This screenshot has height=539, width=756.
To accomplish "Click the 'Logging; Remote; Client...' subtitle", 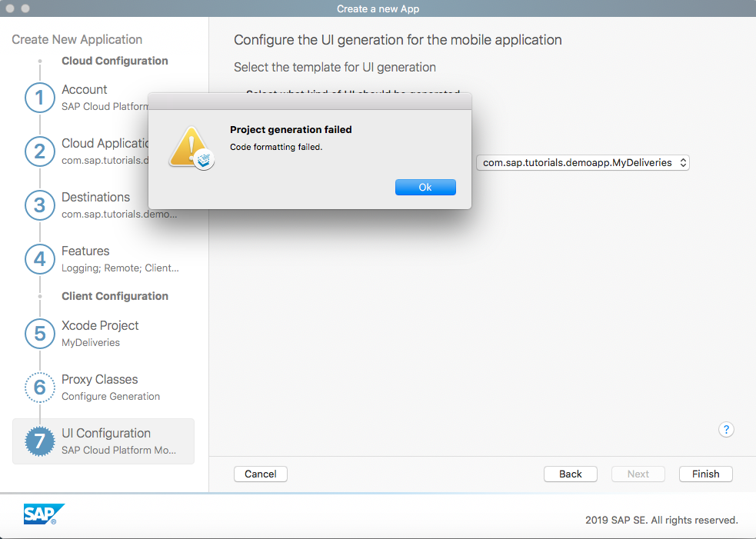I will pyautogui.click(x=120, y=268).
